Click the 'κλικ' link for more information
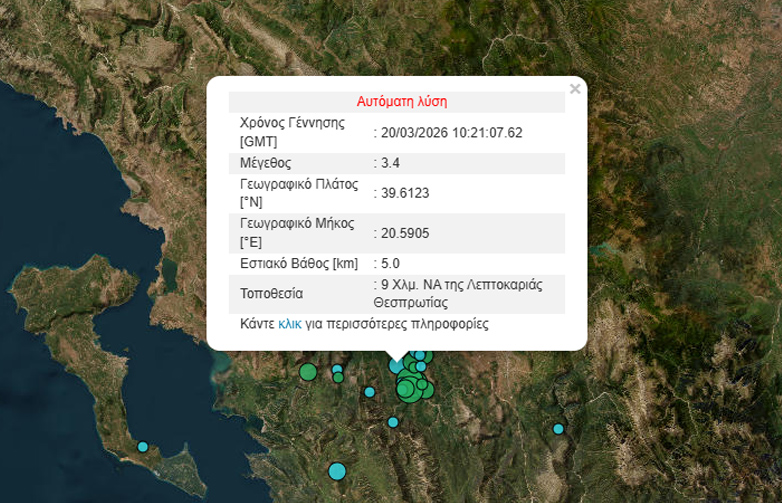The height and width of the screenshot is (503, 782). [290, 324]
